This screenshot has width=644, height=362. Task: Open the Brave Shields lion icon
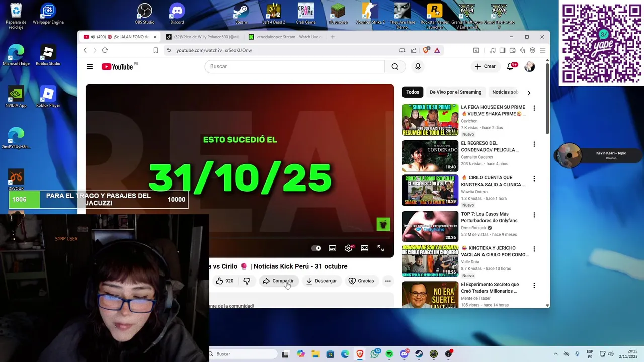(x=426, y=50)
